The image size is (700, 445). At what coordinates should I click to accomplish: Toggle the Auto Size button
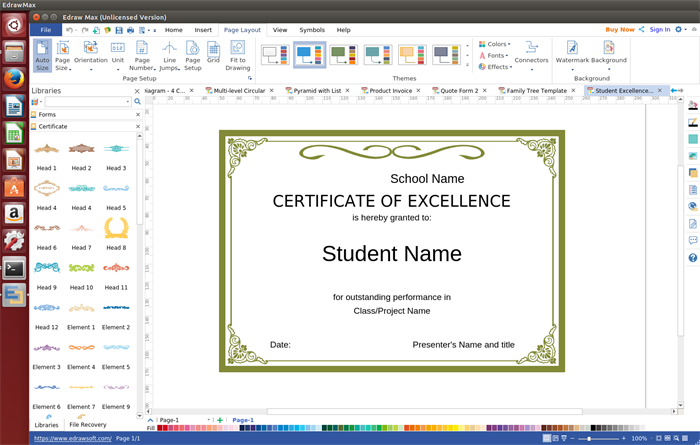tap(42, 54)
